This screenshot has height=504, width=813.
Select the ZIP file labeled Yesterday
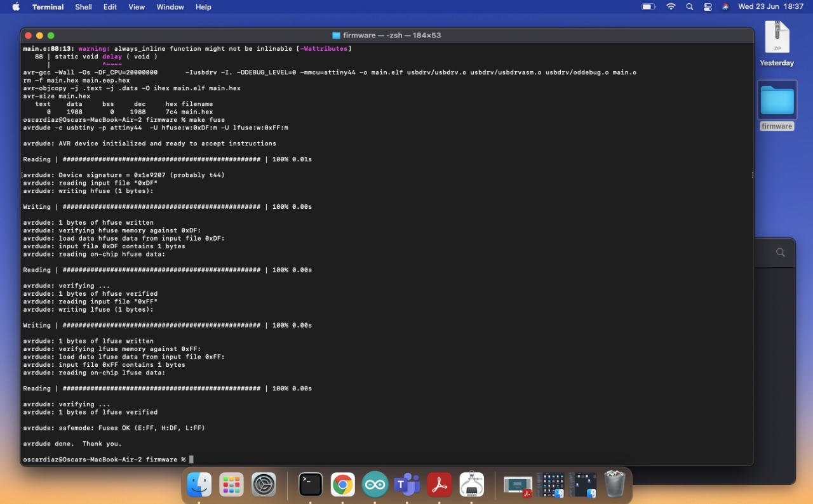(777, 44)
